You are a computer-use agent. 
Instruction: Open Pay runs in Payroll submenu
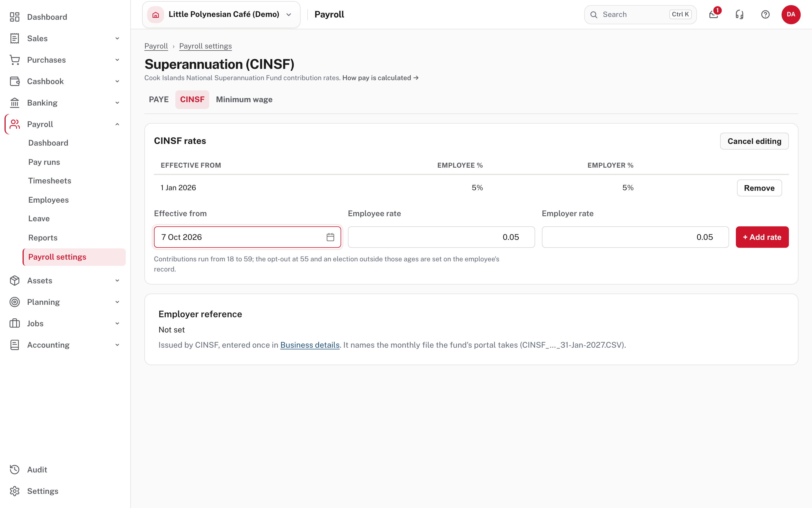tap(44, 162)
